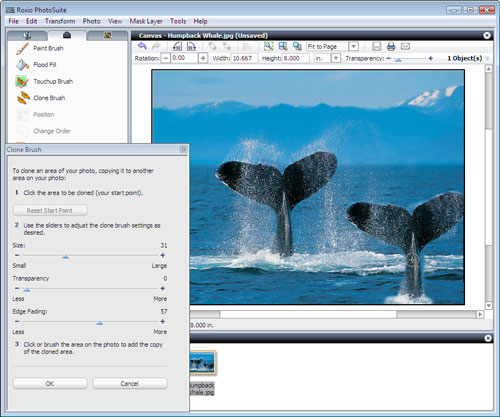Increase Rotation with the plus button
The width and height of the screenshot is (500, 417).
point(203,58)
